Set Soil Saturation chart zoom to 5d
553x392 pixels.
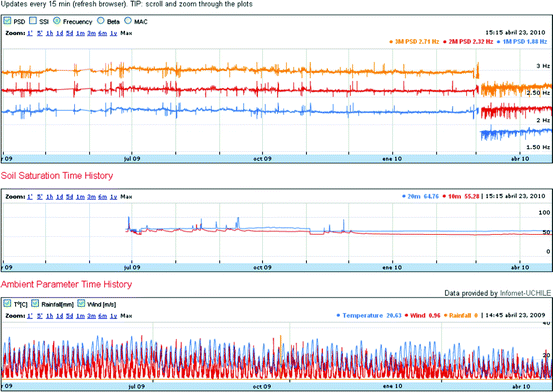tap(69, 197)
